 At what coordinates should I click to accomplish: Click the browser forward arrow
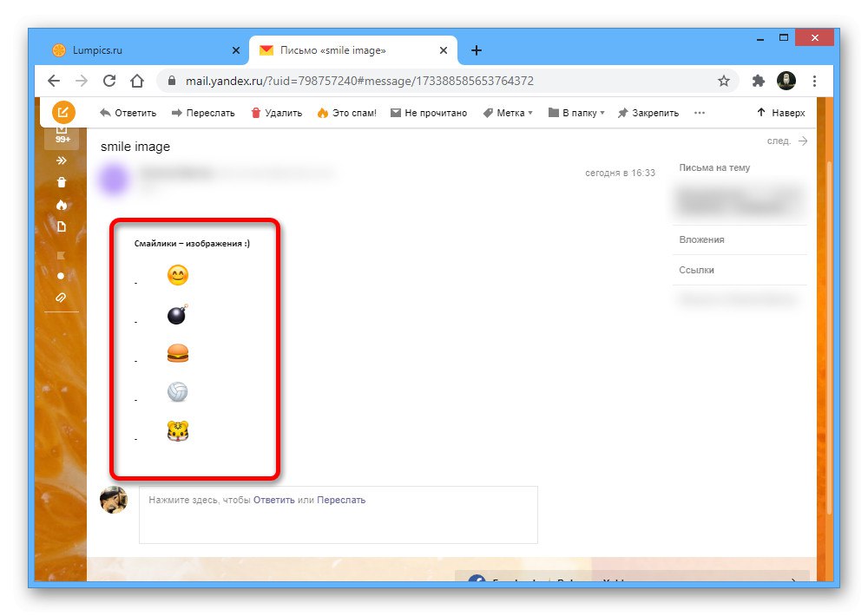(x=82, y=81)
